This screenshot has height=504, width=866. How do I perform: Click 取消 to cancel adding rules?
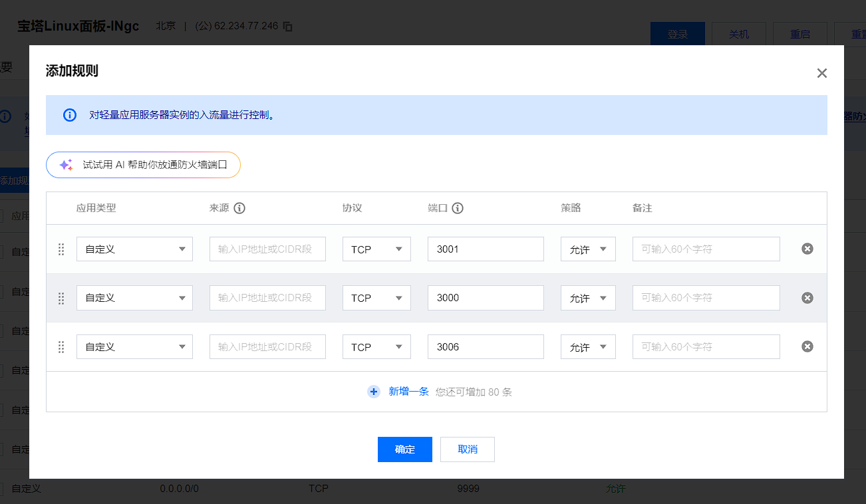tap(468, 449)
